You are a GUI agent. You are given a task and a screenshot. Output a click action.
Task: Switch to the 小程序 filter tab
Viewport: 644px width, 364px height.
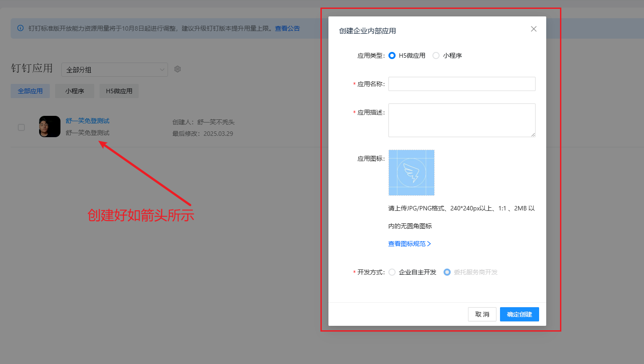point(75,91)
